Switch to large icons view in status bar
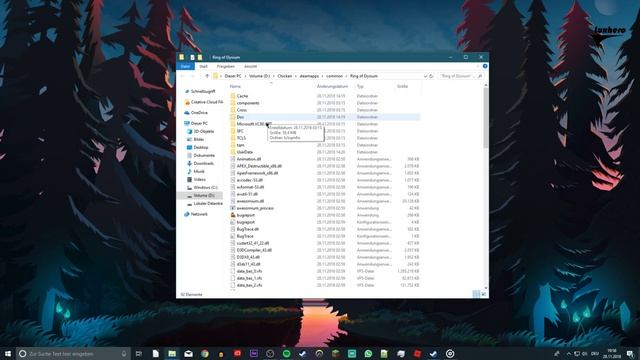The height and width of the screenshot is (360, 640). point(484,294)
